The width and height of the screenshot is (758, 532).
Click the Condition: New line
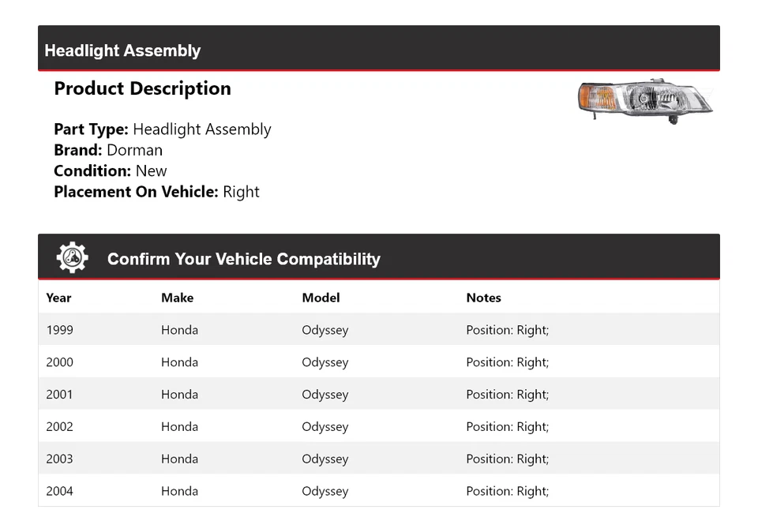tap(111, 170)
